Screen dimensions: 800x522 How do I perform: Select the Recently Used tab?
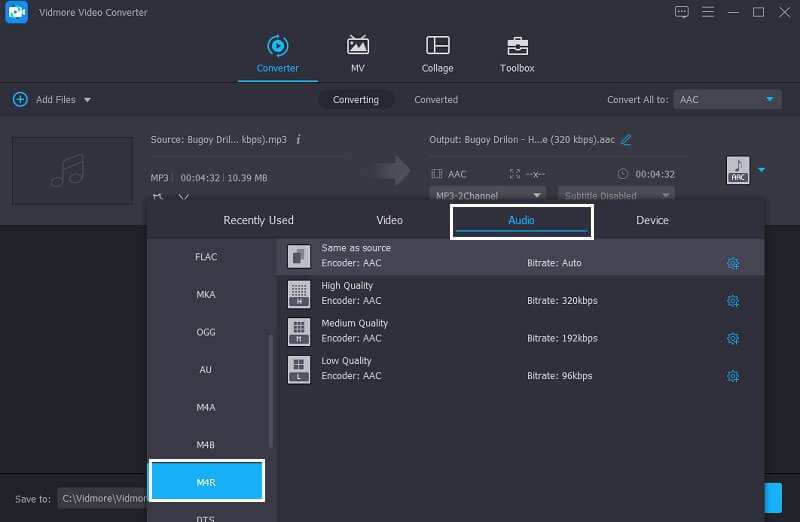click(258, 220)
